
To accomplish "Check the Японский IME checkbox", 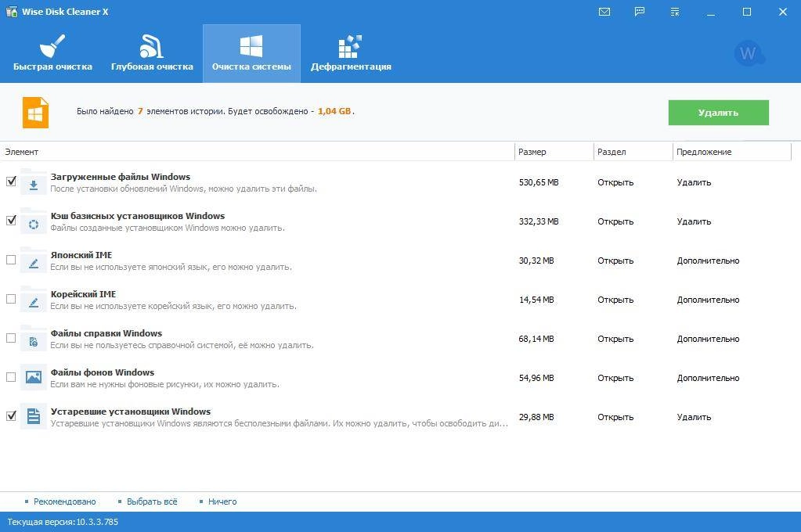I will [11, 260].
